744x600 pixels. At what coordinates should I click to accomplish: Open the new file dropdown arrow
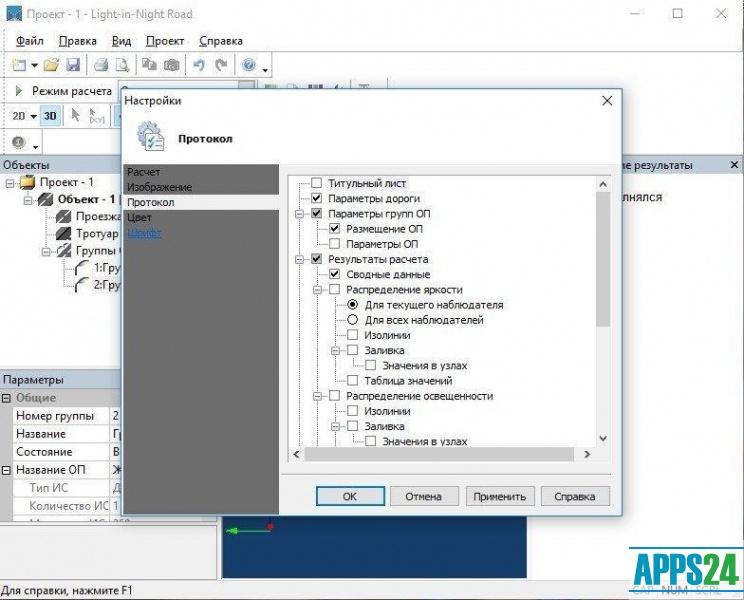[34, 66]
